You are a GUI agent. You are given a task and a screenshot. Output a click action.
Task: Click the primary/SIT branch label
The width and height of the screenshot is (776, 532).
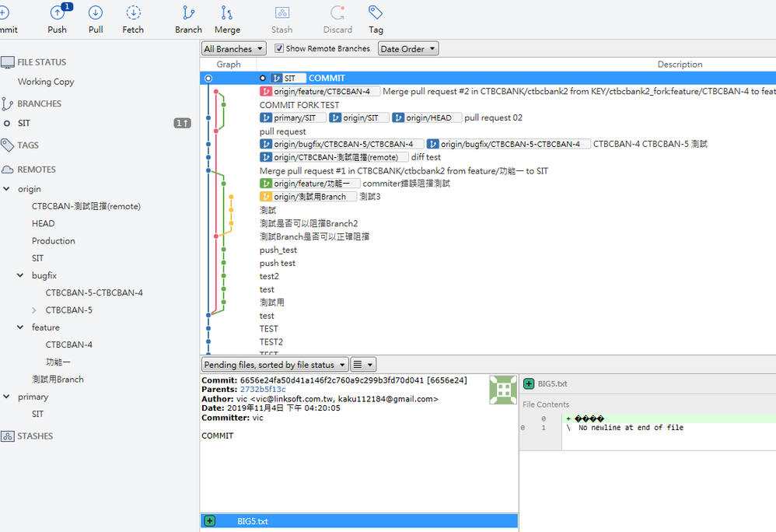coord(292,117)
